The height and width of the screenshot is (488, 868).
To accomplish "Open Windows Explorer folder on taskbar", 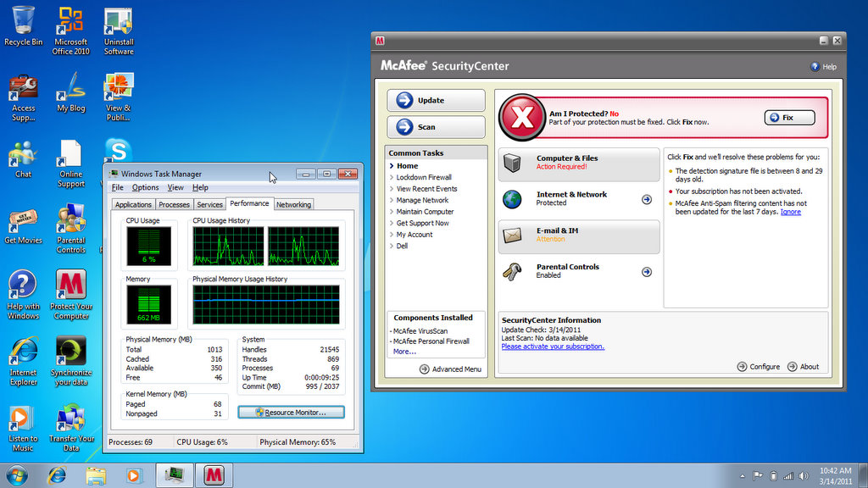I will coord(95,475).
